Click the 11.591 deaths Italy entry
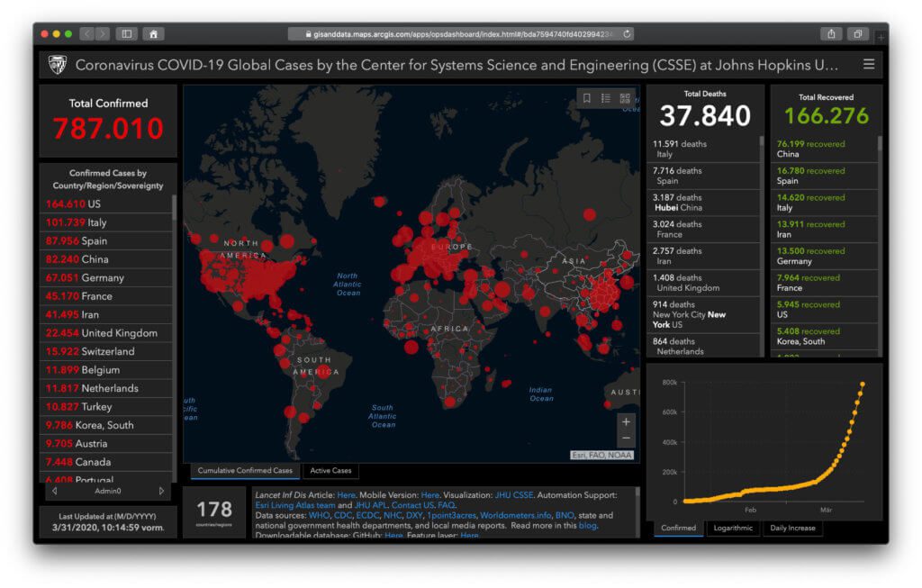 (703, 149)
